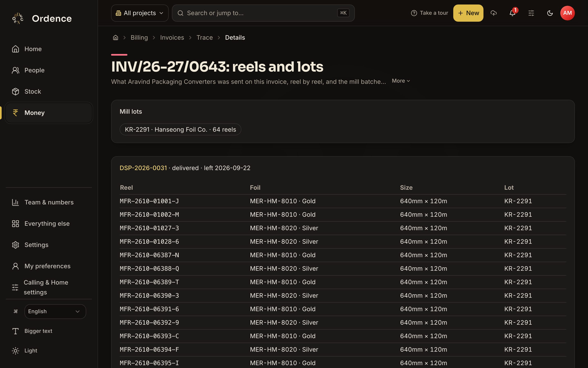The width and height of the screenshot is (588, 368).
Task: Click the Home house icon in sidebar
Action: pyautogui.click(x=16, y=49)
